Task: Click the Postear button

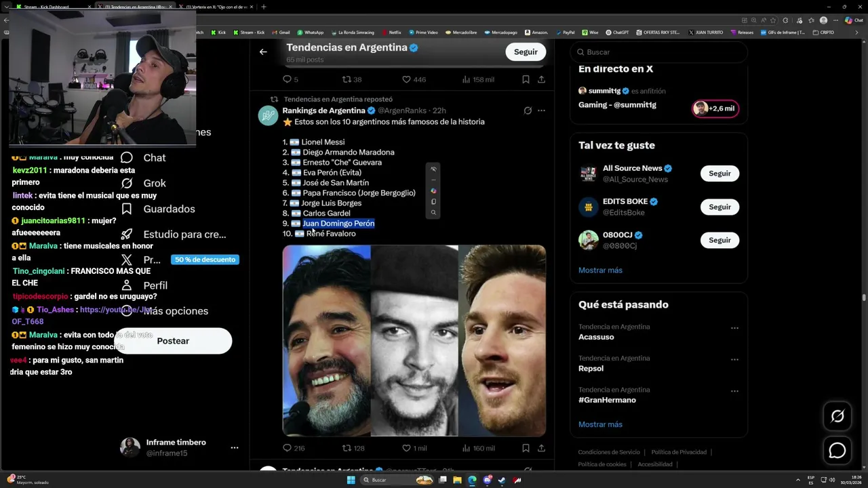Action: pyautogui.click(x=173, y=341)
